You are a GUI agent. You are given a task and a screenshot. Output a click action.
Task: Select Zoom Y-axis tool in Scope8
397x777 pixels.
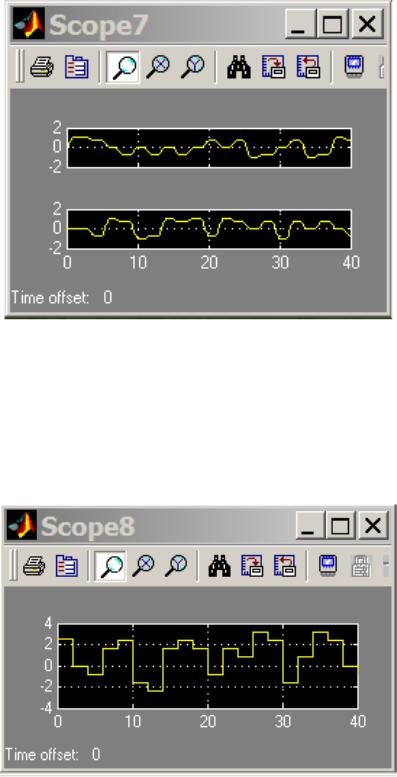(176, 565)
